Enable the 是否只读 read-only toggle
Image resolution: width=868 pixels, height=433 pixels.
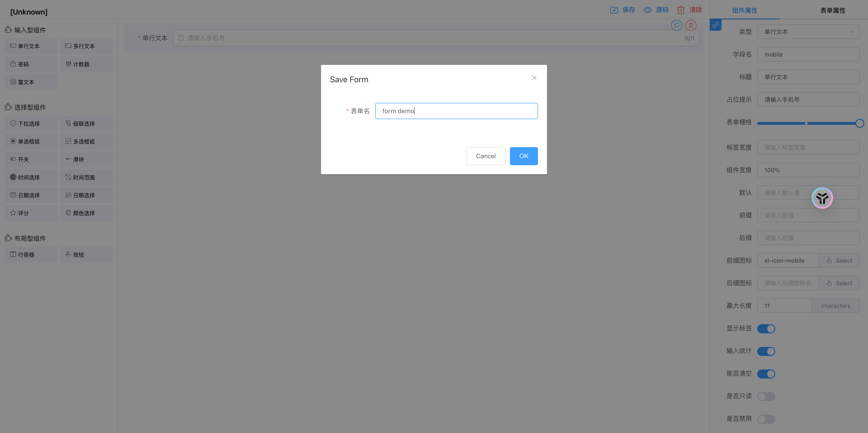tap(766, 396)
